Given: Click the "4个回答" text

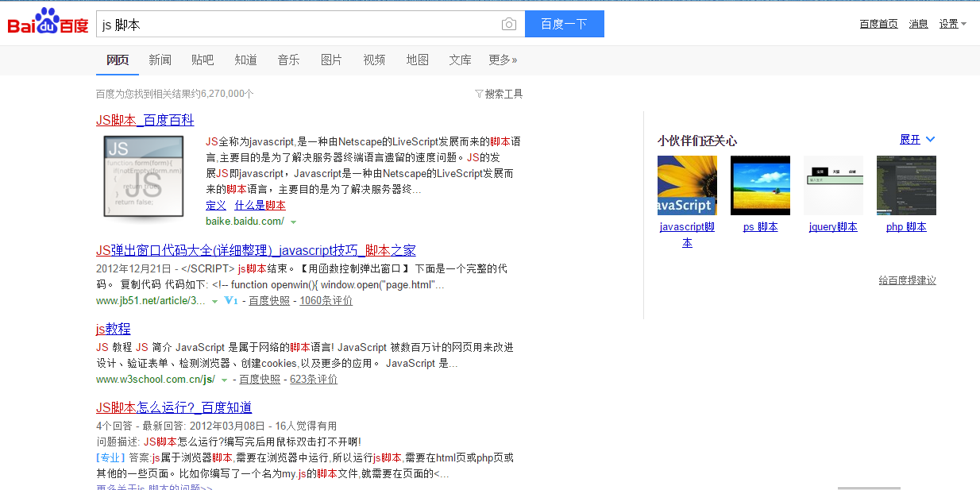Looking at the screenshot, I should (x=115, y=426).
